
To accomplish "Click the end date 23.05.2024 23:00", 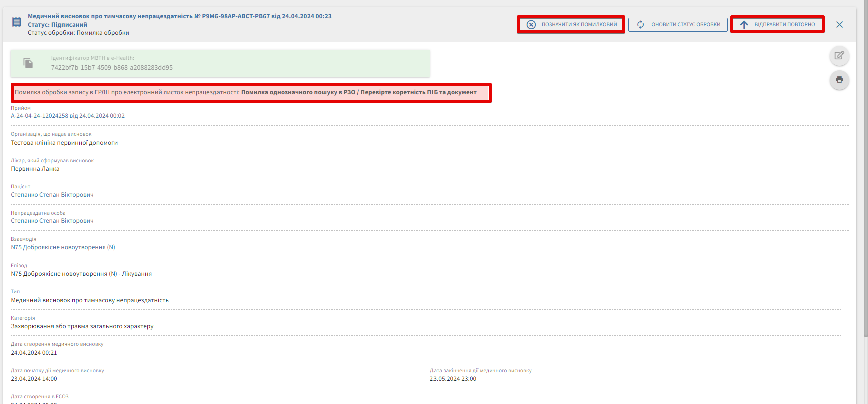I will [x=453, y=379].
